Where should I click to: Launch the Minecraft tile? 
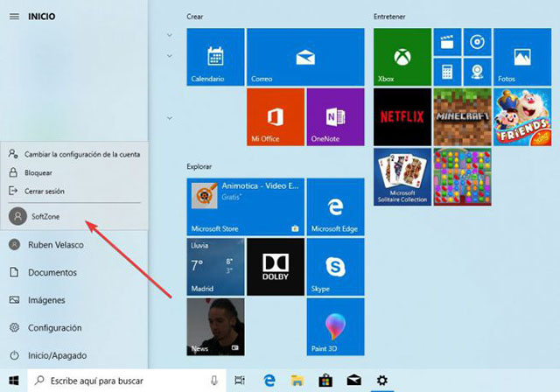point(462,117)
